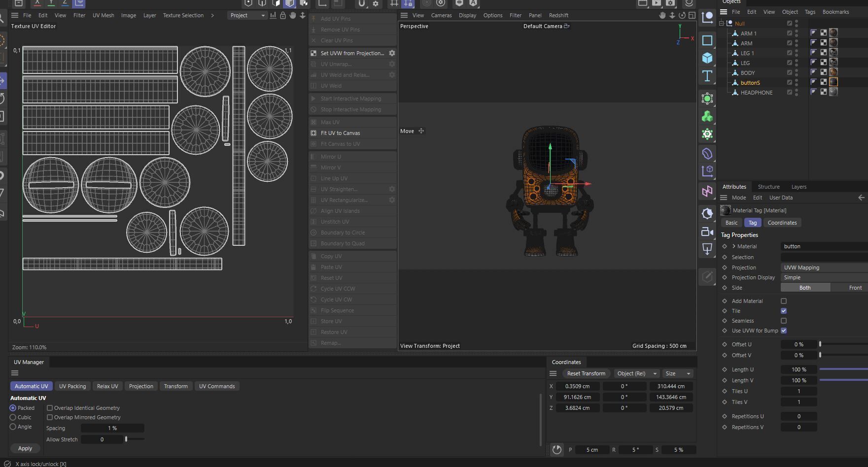Uncheck the Tile checkbox

[x=784, y=311]
